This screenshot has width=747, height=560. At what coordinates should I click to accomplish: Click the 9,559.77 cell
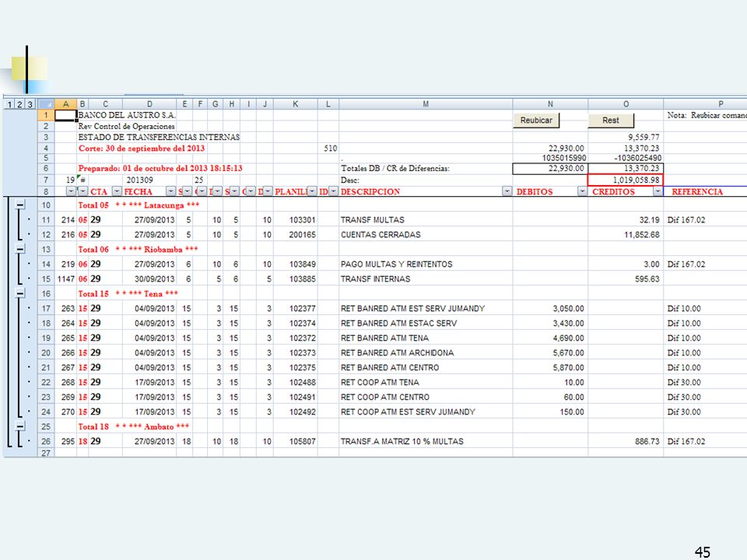(626, 137)
